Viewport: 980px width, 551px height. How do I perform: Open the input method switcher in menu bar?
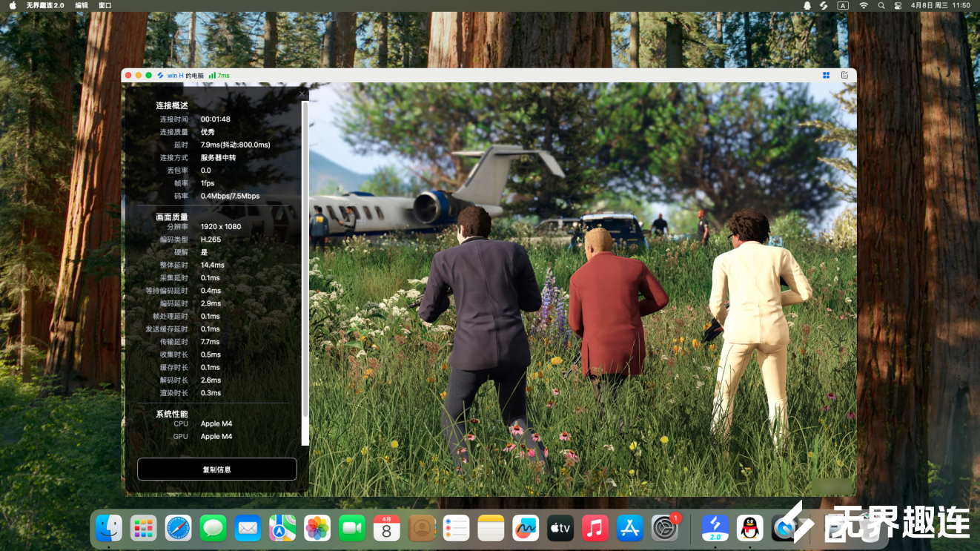click(x=843, y=5)
